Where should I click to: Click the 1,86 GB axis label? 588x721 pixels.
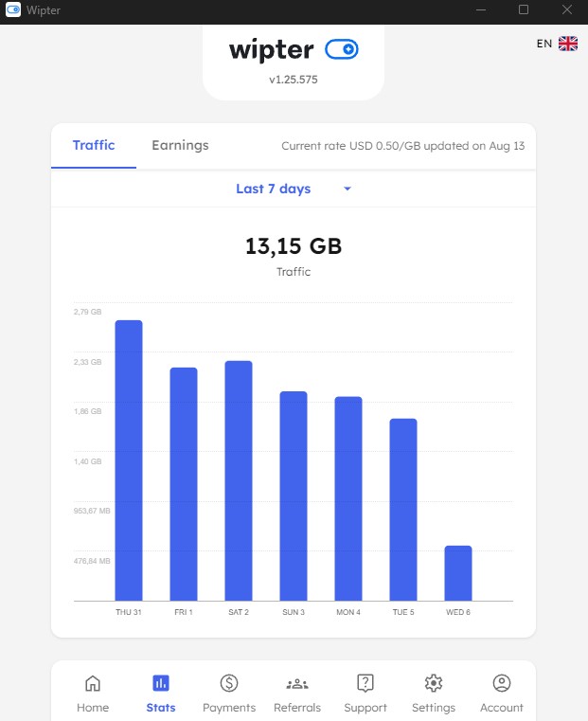coord(87,411)
